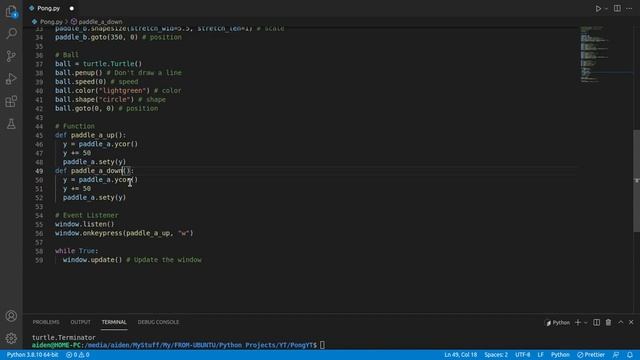The height and width of the screenshot is (360, 640).
Task: Maximize the panel with chevron up
Action: tap(620, 322)
